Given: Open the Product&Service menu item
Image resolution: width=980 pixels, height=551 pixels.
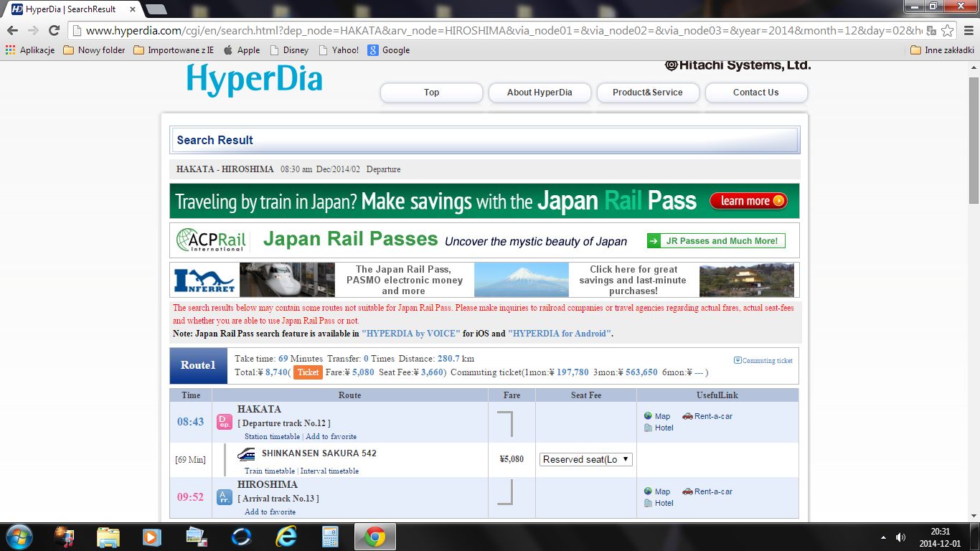Looking at the screenshot, I should tap(648, 93).
